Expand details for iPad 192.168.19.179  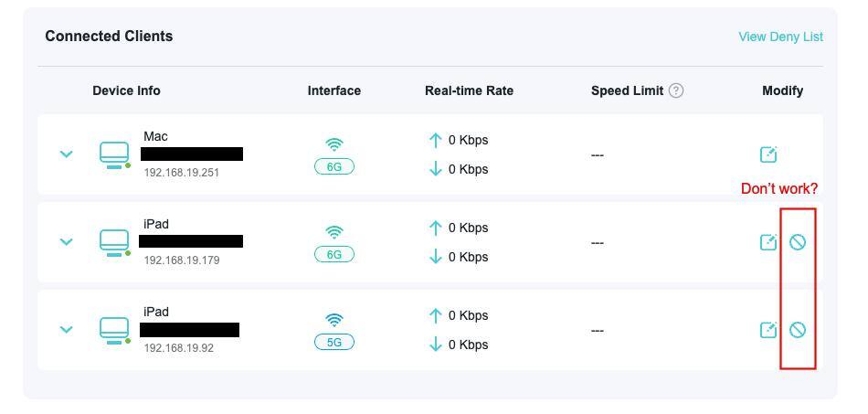(x=66, y=242)
